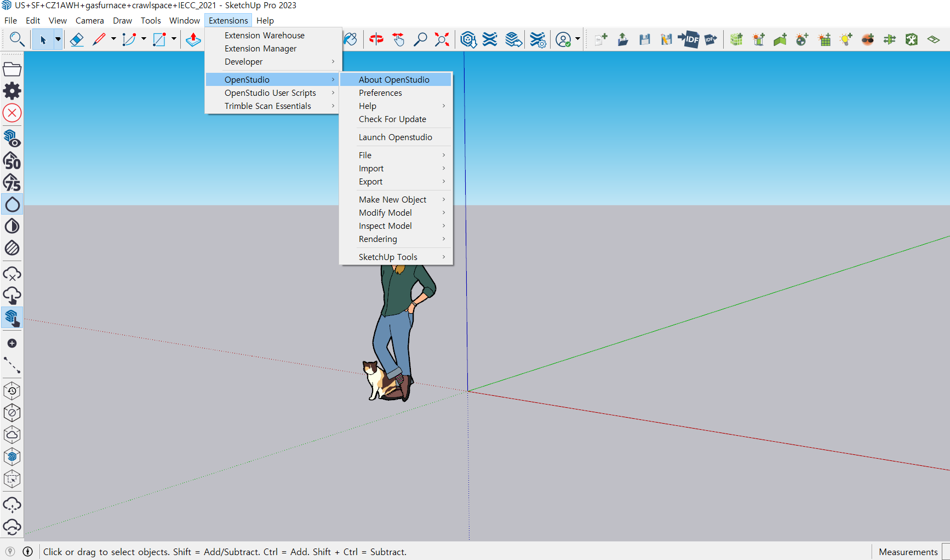Select About OpenStudio menu entry

point(396,80)
